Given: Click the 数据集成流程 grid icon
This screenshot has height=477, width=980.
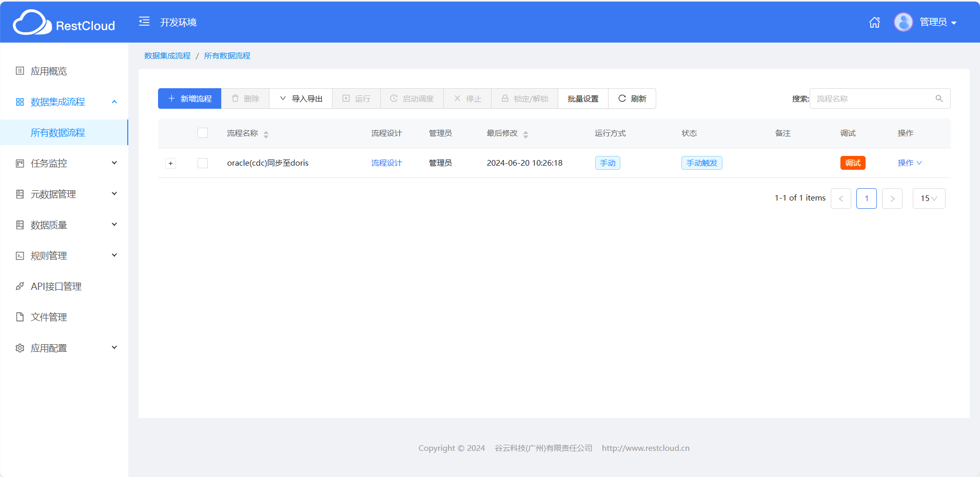Looking at the screenshot, I should (20, 102).
